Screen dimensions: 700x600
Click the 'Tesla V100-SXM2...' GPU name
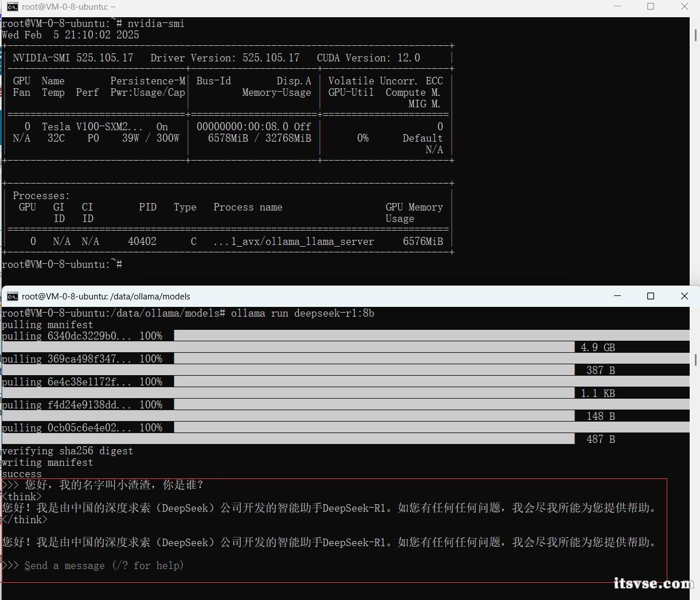coord(92,127)
